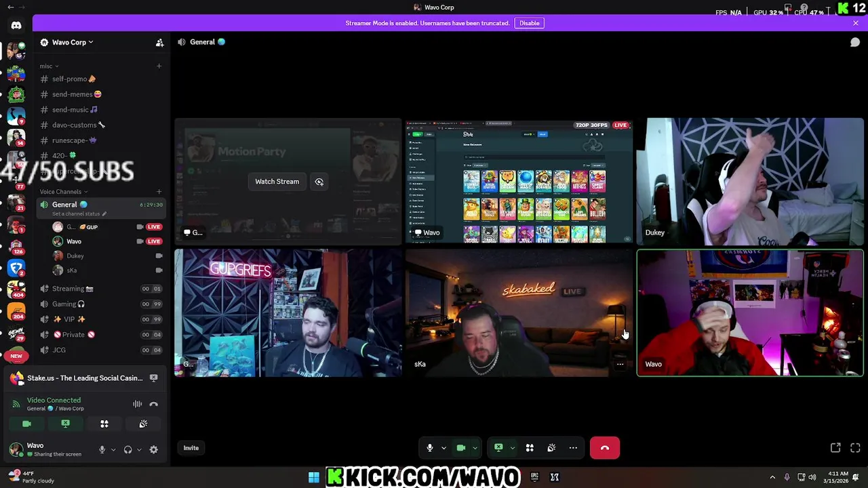The height and width of the screenshot is (488, 868).
Task: Open more options ellipsis in call controls
Action: pyautogui.click(x=573, y=448)
